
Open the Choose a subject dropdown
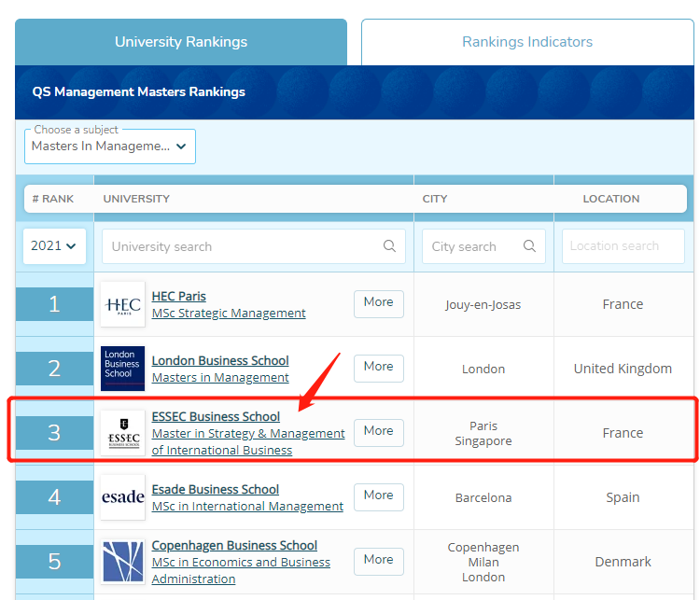coord(110,147)
